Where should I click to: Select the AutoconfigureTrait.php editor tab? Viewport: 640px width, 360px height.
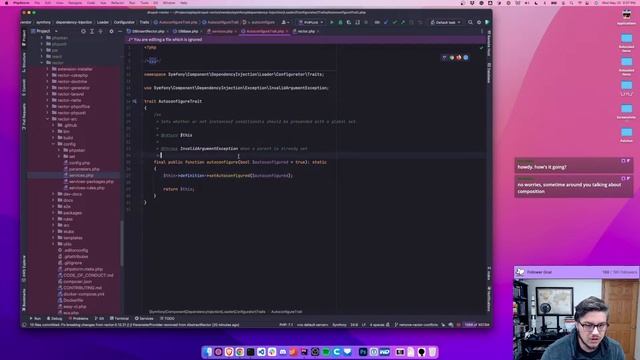point(264,31)
